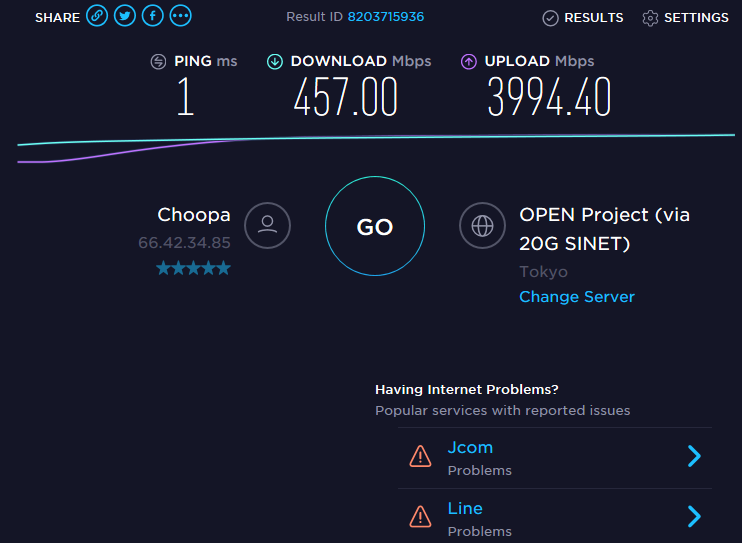
Task: Open more sharing options ellipsis icon
Action: click(x=181, y=16)
